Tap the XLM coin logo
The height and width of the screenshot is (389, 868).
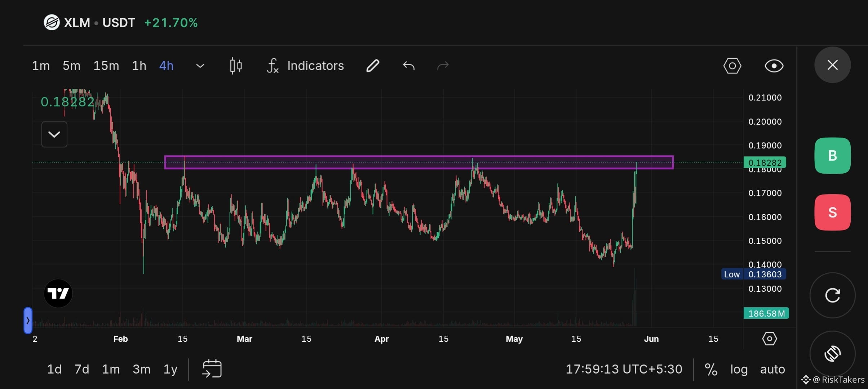pyautogui.click(x=52, y=22)
